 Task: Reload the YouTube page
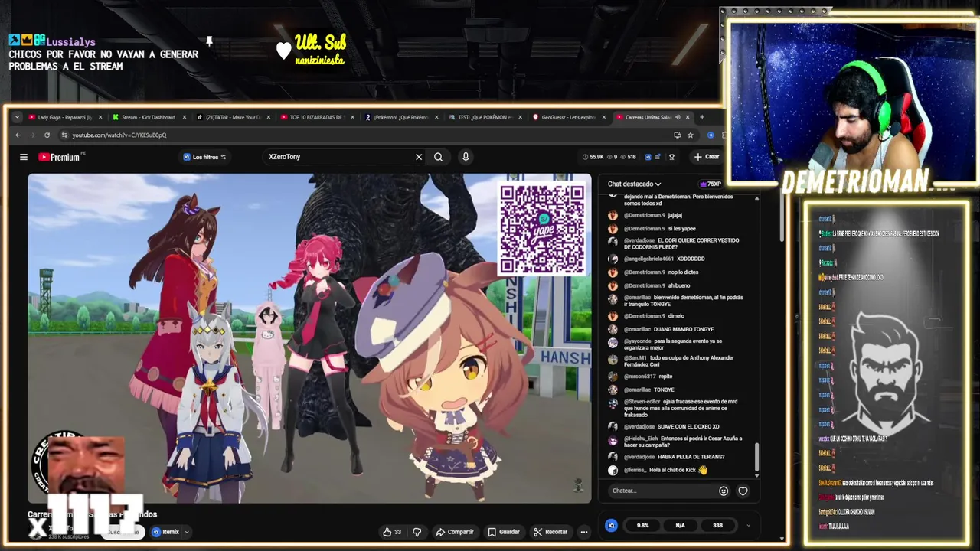click(47, 135)
